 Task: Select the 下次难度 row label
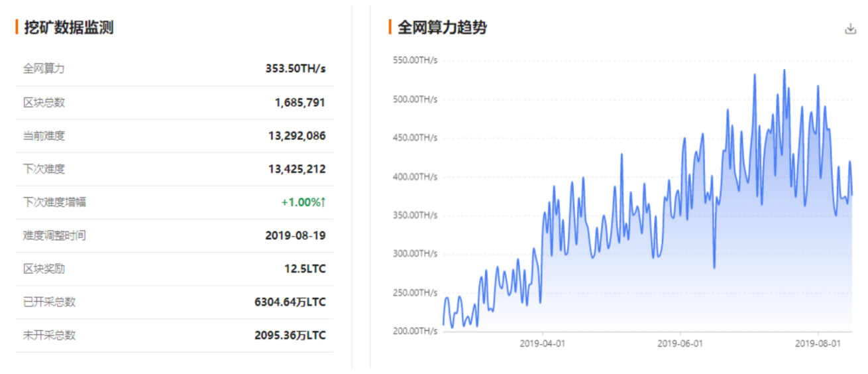(44, 168)
